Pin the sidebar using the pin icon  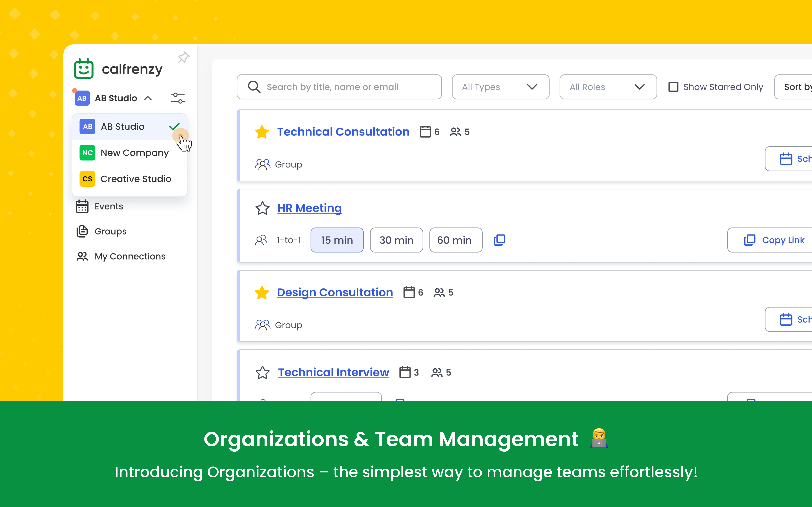[x=183, y=57]
